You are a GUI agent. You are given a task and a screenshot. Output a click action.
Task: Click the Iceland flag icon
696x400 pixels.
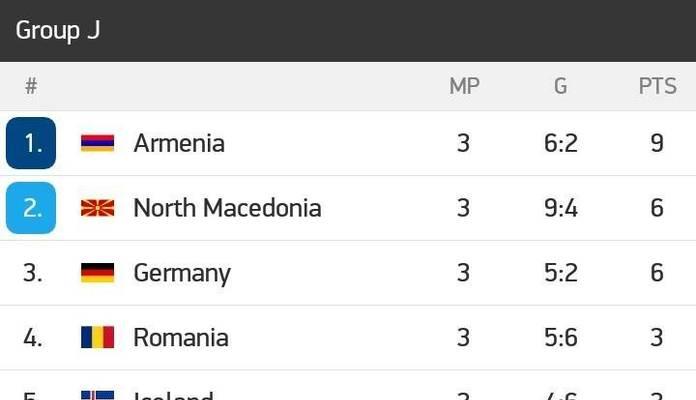(98, 395)
